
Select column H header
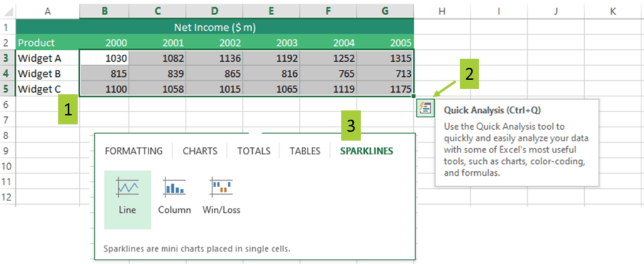pos(442,11)
